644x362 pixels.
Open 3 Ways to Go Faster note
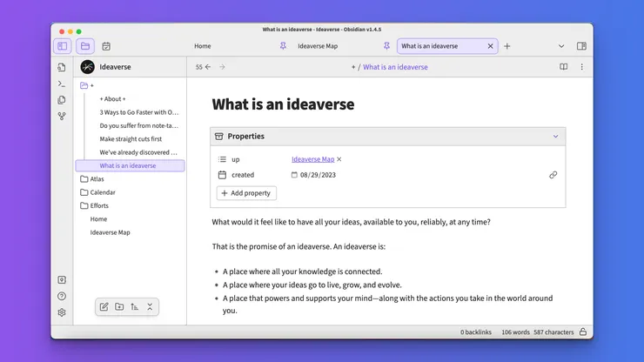tap(139, 112)
